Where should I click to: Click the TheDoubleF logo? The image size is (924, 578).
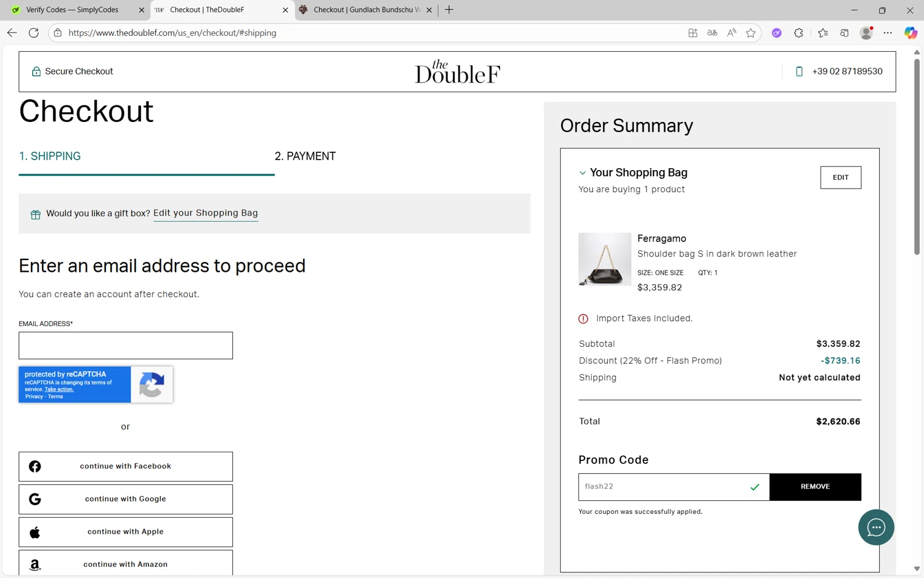click(457, 71)
